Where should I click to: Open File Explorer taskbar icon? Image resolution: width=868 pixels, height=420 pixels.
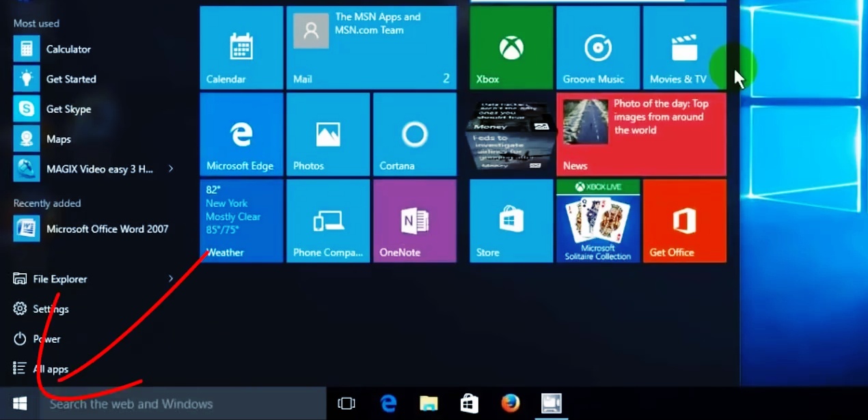429,404
